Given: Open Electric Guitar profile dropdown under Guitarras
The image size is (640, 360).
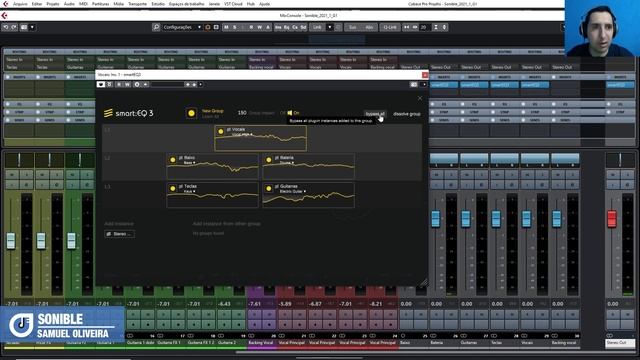Looking at the screenshot, I should [292, 191].
